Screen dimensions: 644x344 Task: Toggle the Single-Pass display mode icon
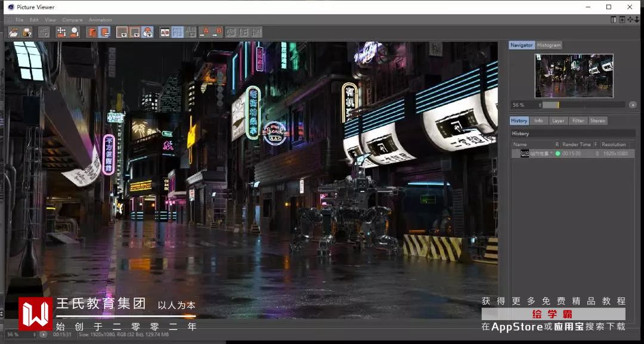(122, 32)
